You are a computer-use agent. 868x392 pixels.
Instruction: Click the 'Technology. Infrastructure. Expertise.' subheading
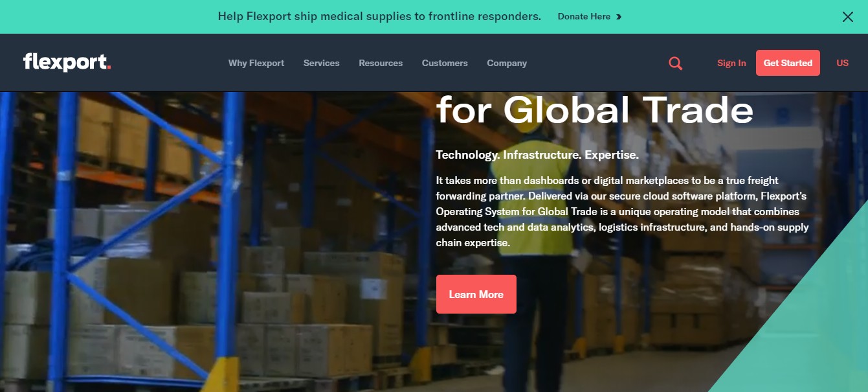pyautogui.click(x=537, y=156)
